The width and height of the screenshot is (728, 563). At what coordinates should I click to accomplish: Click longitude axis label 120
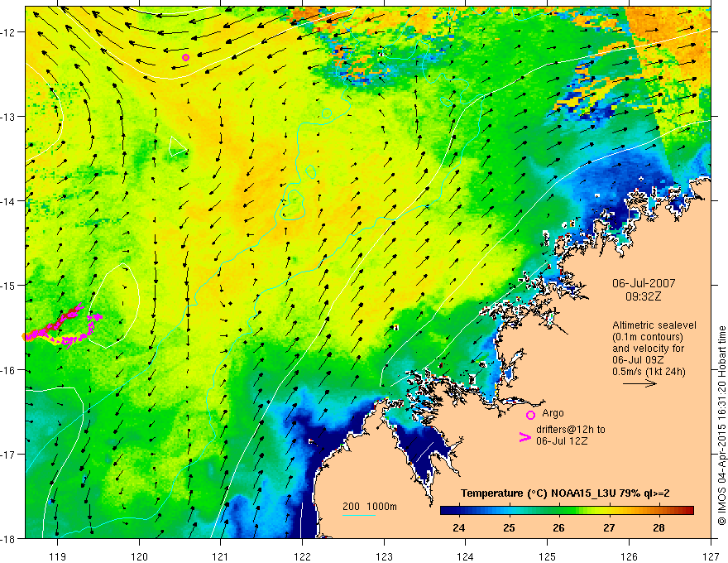coord(139,556)
